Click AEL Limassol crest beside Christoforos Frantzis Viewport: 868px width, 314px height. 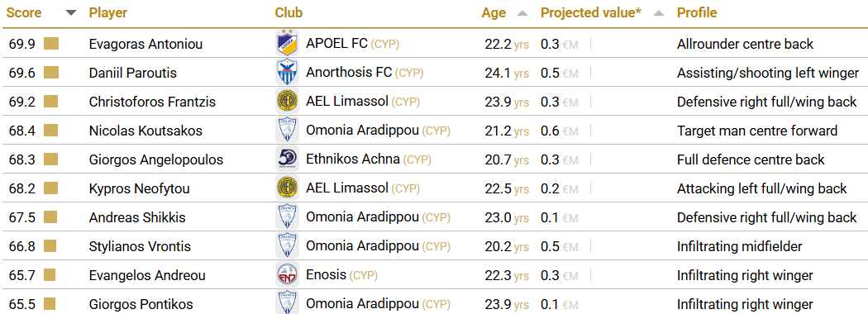point(287,102)
